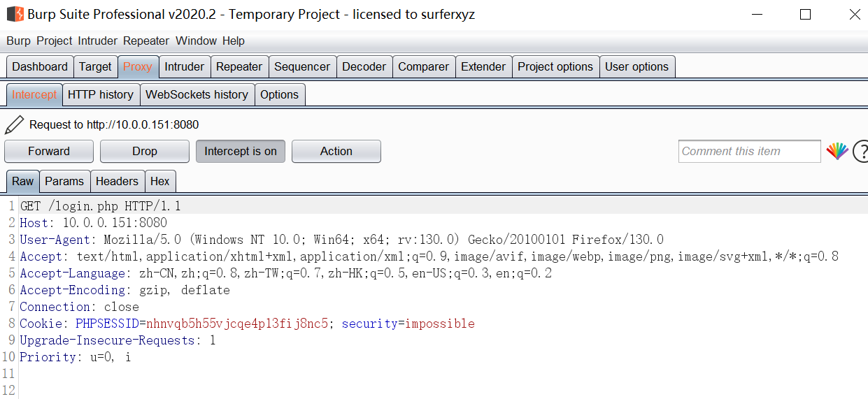Click the Burp Suite logo icon in title bar
Screen dimensions: 868x399
coord(15,14)
